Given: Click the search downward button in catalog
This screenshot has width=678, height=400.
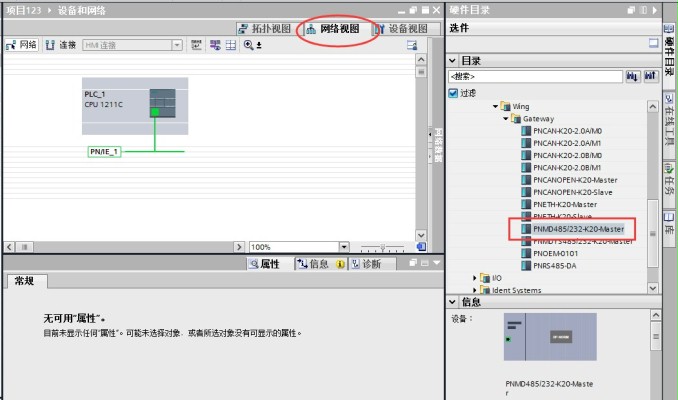Looking at the screenshot, I should tap(633, 77).
